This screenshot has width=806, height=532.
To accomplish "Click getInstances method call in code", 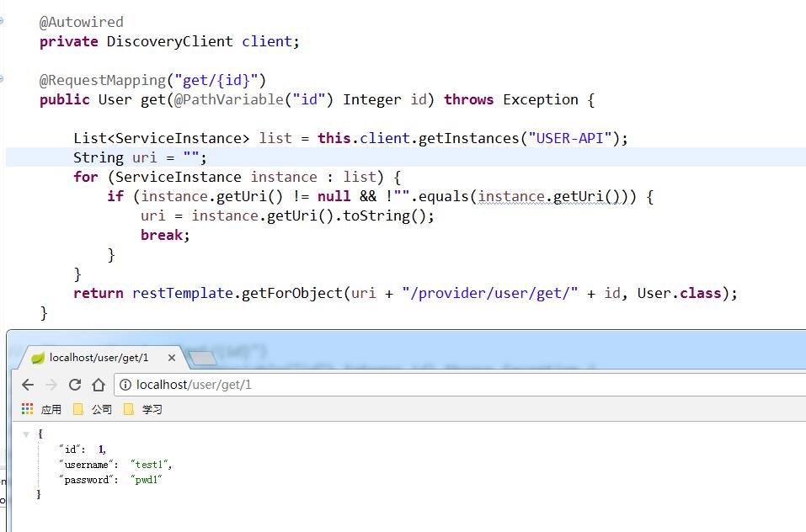I will point(469,138).
